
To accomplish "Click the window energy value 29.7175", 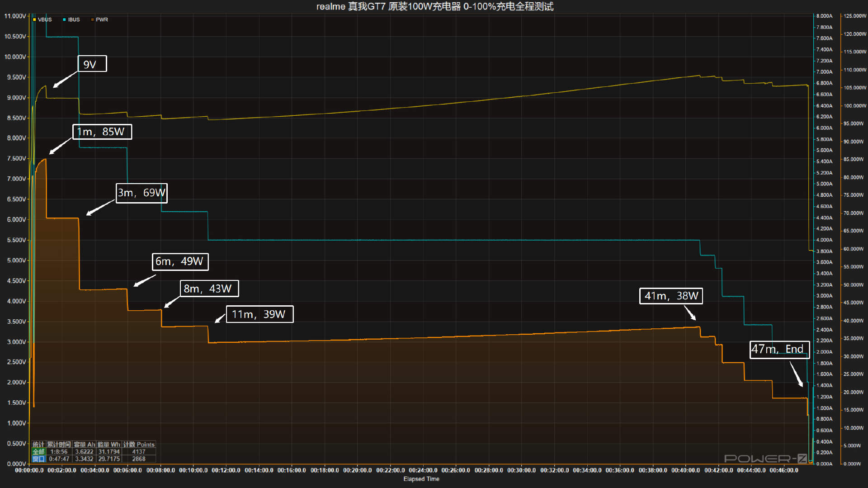I will (x=108, y=459).
